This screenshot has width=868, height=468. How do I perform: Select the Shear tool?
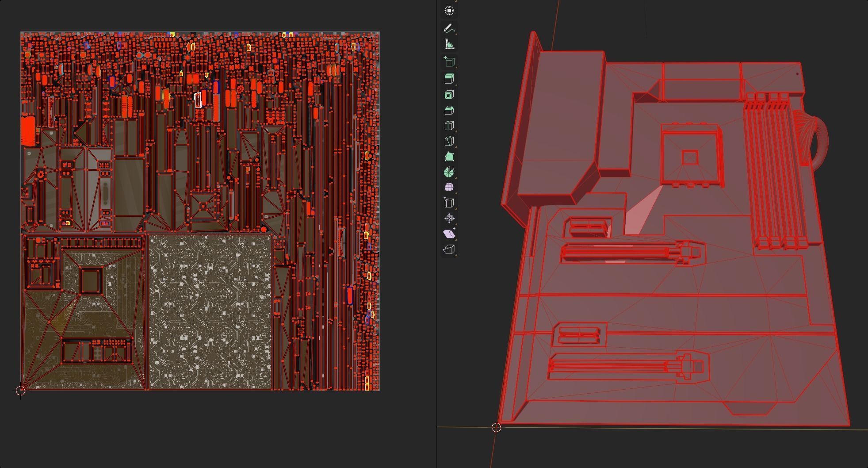pyautogui.click(x=449, y=234)
